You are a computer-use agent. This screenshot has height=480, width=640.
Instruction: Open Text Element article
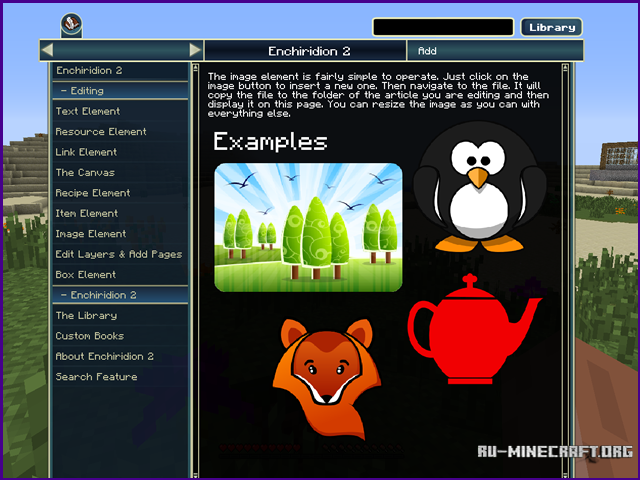point(120,111)
